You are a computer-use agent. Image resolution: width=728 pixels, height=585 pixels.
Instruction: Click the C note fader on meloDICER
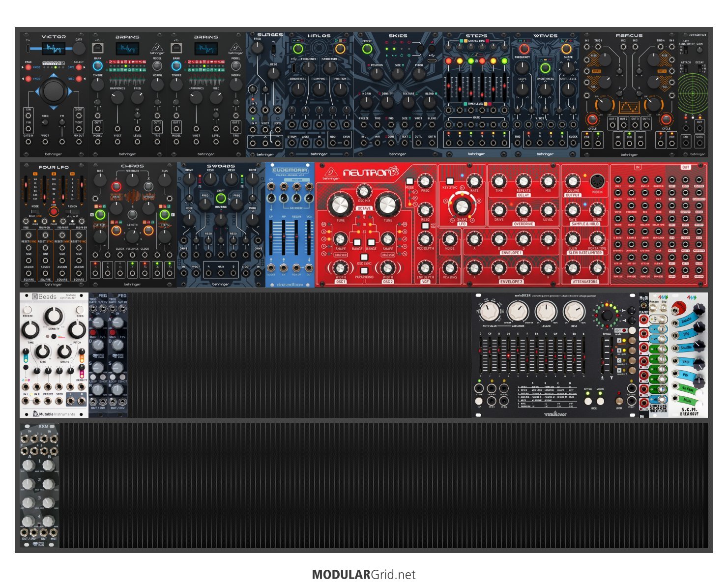(x=481, y=355)
